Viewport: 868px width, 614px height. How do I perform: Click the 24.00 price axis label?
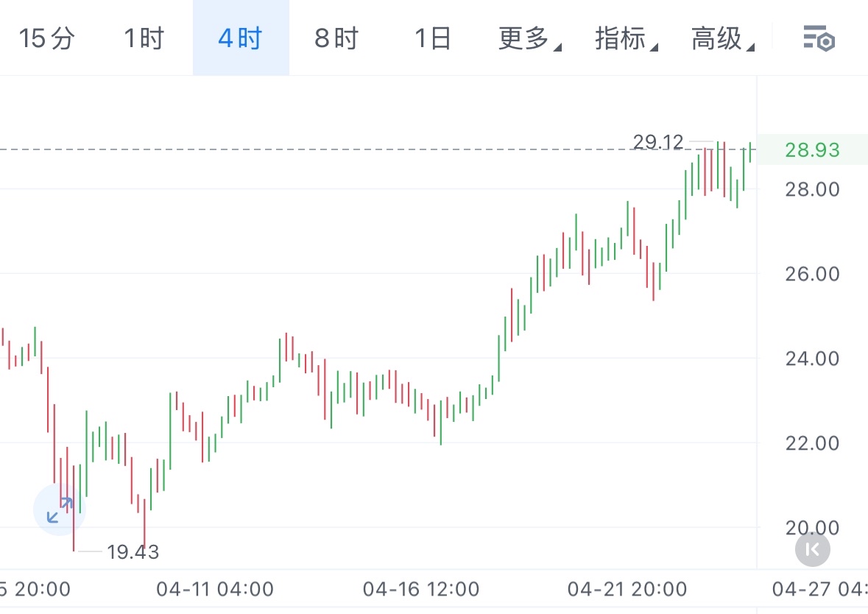(x=812, y=359)
